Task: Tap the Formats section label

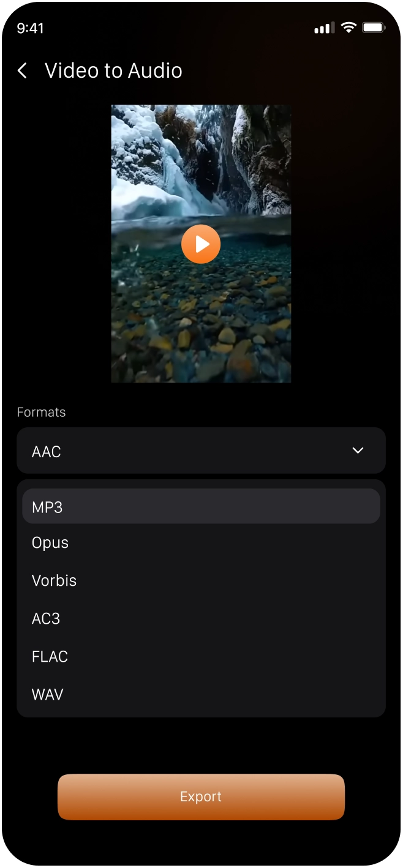Action: pyautogui.click(x=41, y=412)
